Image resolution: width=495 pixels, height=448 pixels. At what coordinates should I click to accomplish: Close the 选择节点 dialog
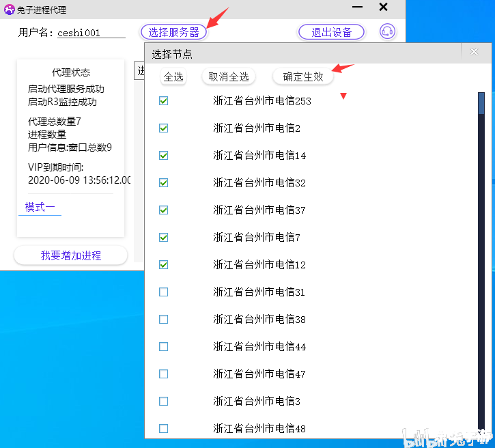pos(474,52)
